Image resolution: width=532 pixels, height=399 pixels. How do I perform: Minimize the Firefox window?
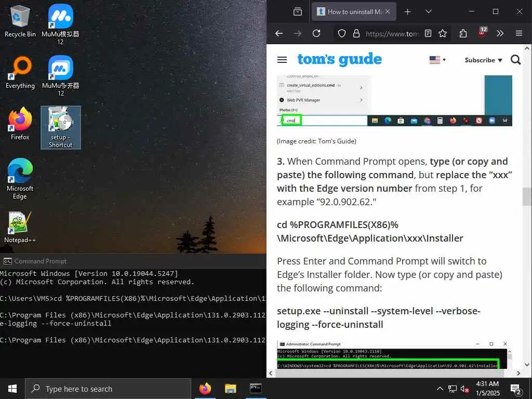pos(472,11)
